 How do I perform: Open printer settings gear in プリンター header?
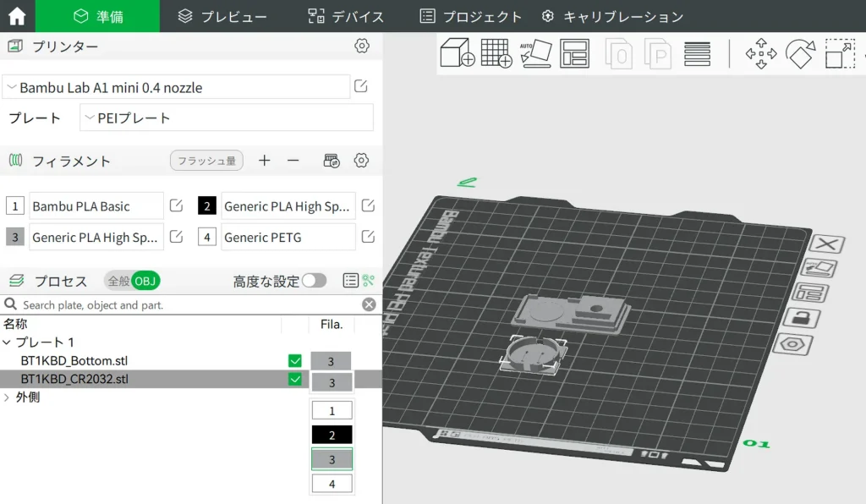(362, 46)
